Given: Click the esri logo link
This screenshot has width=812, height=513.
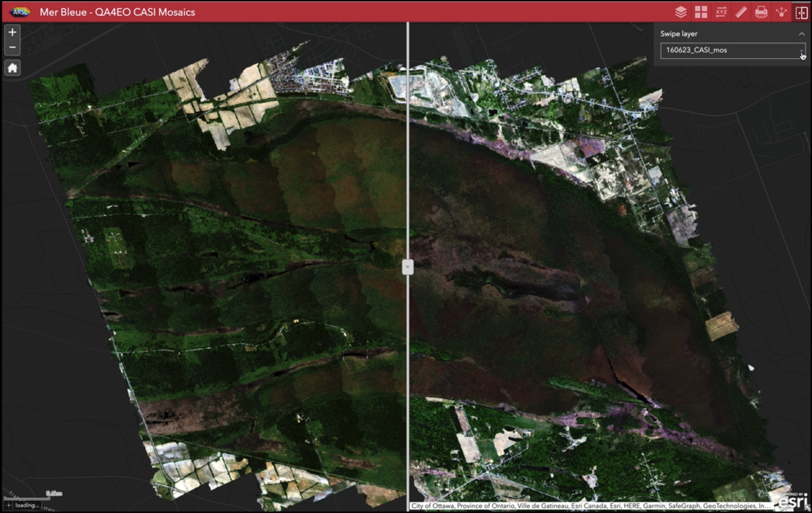Looking at the screenshot, I should pyautogui.click(x=793, y=500).
